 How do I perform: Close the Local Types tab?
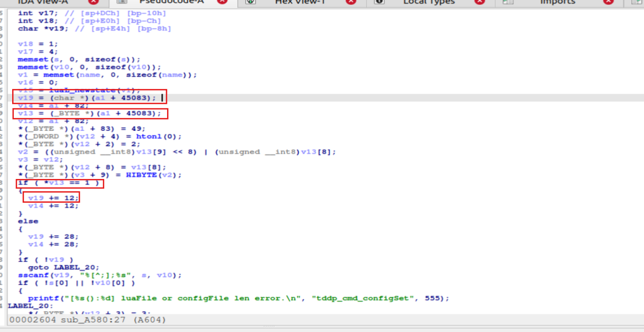click(x=480, y=2)
